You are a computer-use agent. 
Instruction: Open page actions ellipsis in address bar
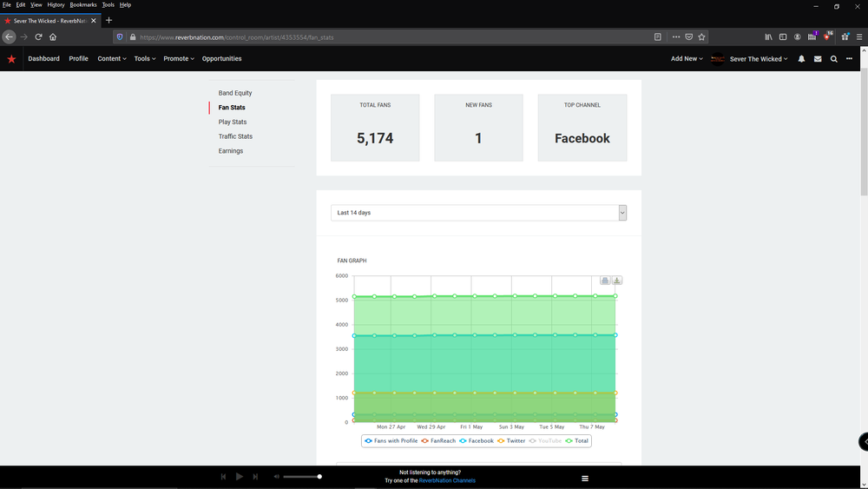[x=676, y=37]
